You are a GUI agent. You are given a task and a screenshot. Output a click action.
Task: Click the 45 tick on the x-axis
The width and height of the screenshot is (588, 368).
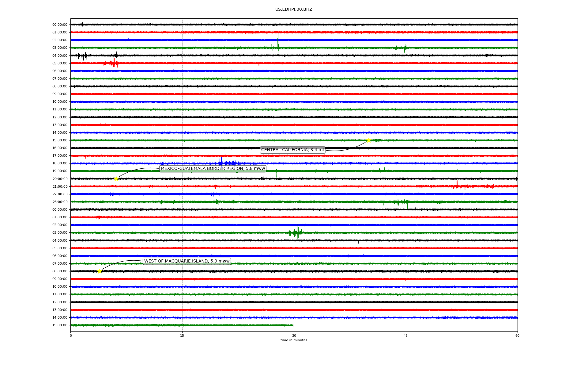[x=406, y=335]
